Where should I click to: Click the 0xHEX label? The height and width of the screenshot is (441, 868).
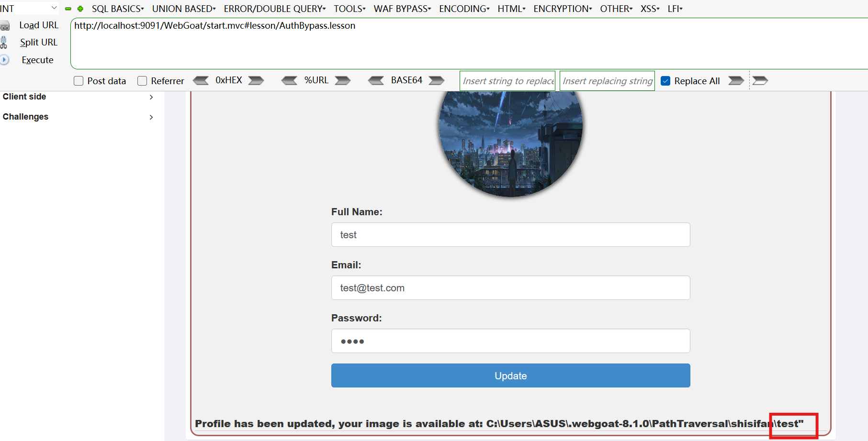point(229,80)
